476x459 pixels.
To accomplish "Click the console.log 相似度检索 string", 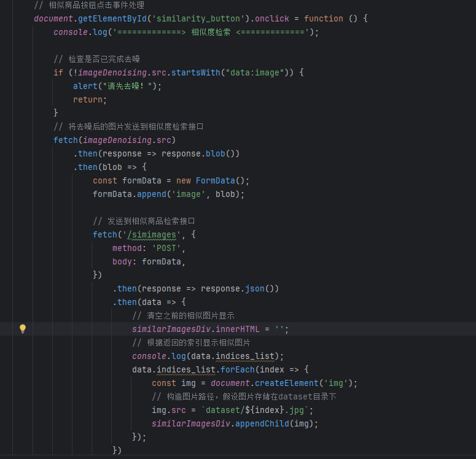I will pyautogui.click(x=211, y=32).
